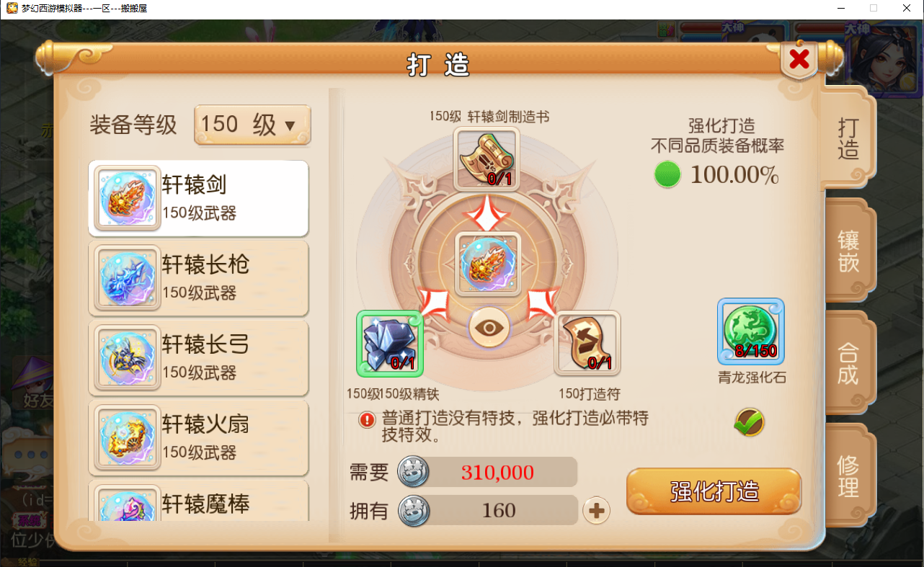Click the green 100.00% probability indicator
The width and height of the screenshot is (924, 567).
(x=667, y=175)
